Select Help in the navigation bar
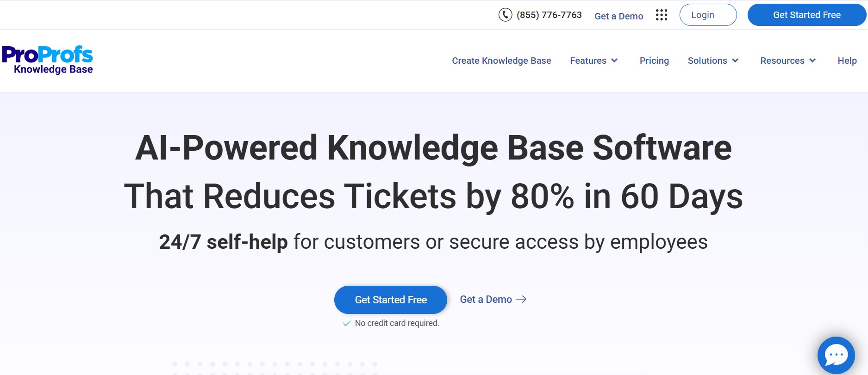 point(847,61)
